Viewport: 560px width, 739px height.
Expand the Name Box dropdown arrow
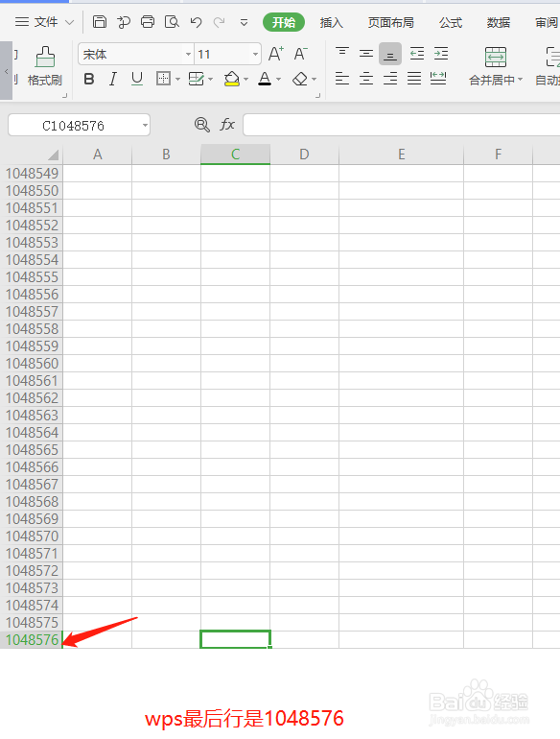145,126
